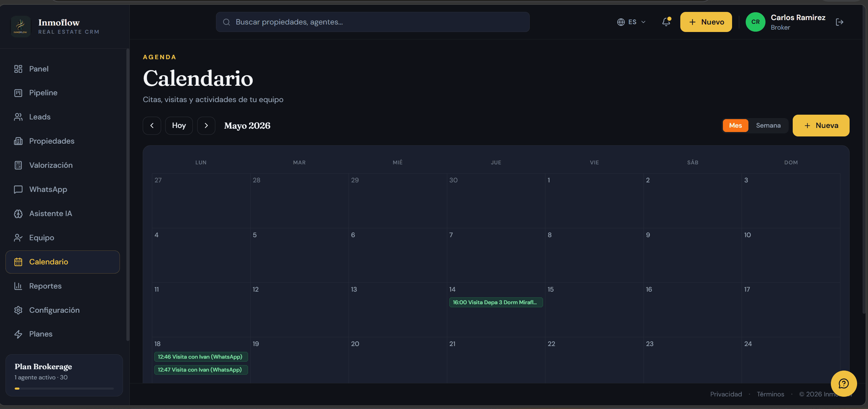This screenshot has width=868, height=409.
Task: Click the Asistente IA brain icon
Action: [x=18, y=214]
